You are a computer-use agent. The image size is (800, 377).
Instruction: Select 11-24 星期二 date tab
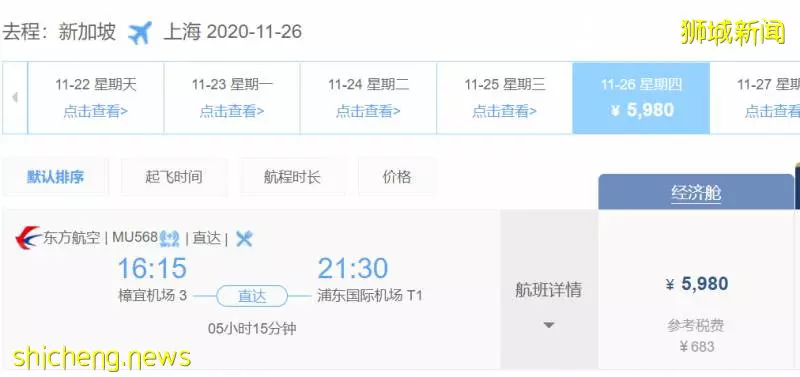pyautogui.click(x=368, y=97)
